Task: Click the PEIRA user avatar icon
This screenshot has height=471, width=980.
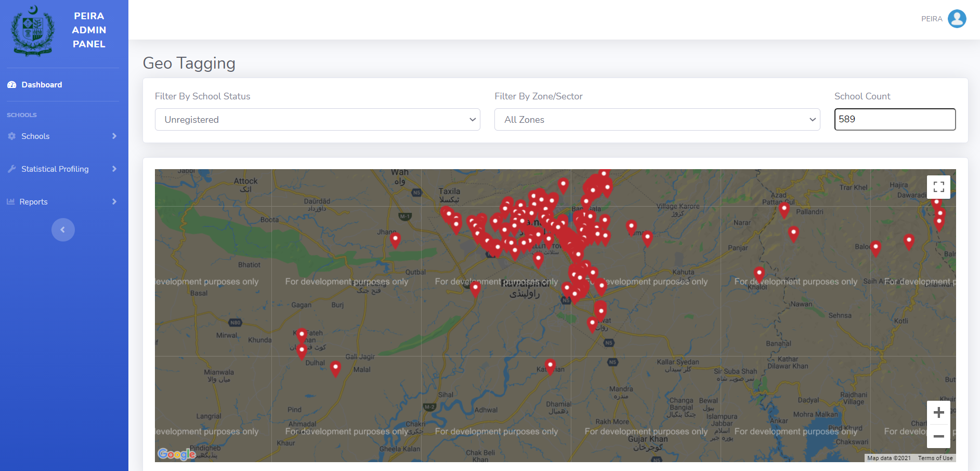Action: [957, 19]
